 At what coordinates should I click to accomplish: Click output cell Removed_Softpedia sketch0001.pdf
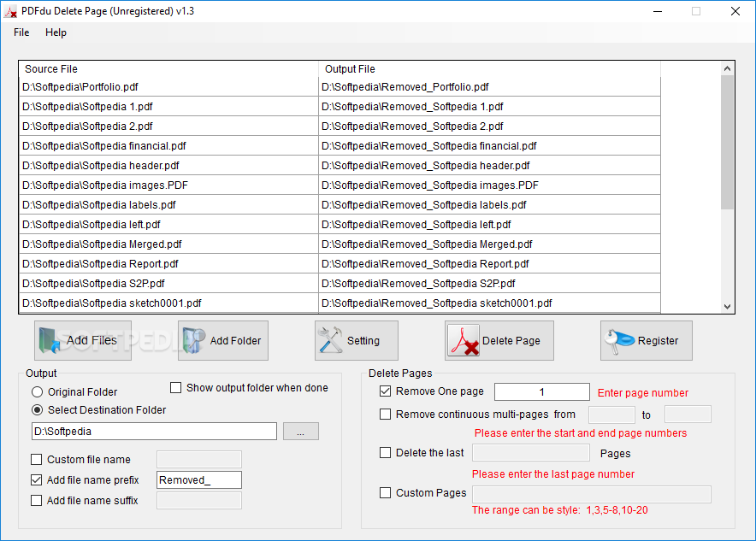coord(489,303)
